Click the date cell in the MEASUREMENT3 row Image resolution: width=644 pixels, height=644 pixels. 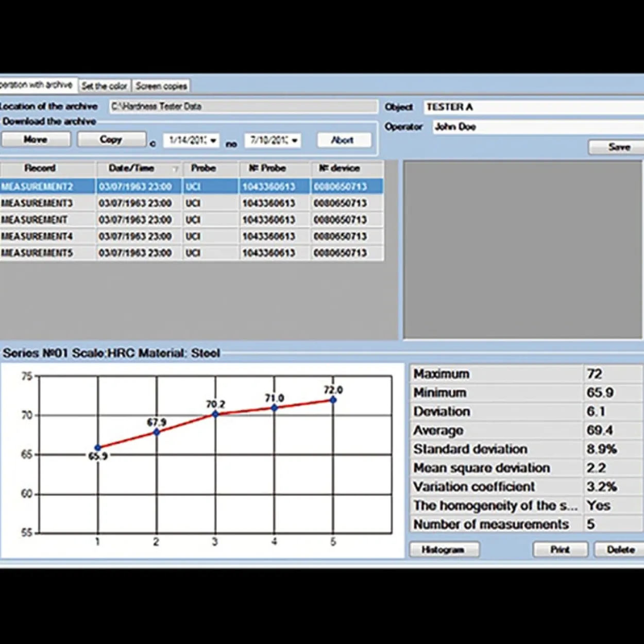coord(139,203)
